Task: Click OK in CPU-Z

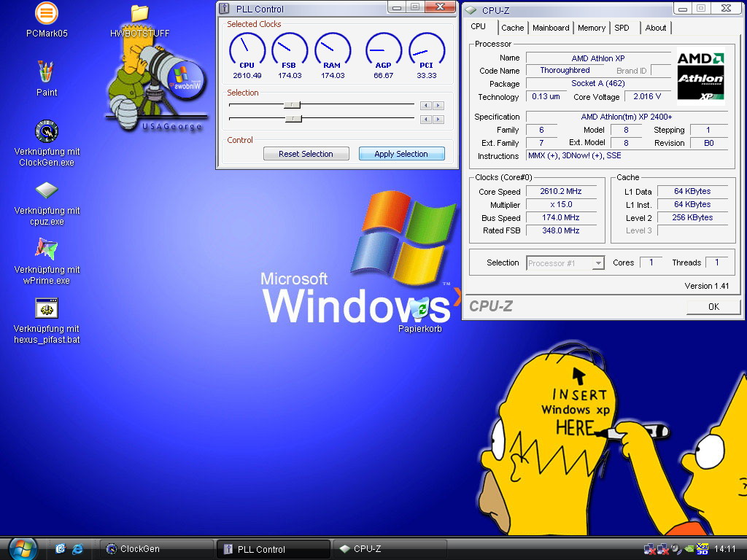Action: pos(713,307)
